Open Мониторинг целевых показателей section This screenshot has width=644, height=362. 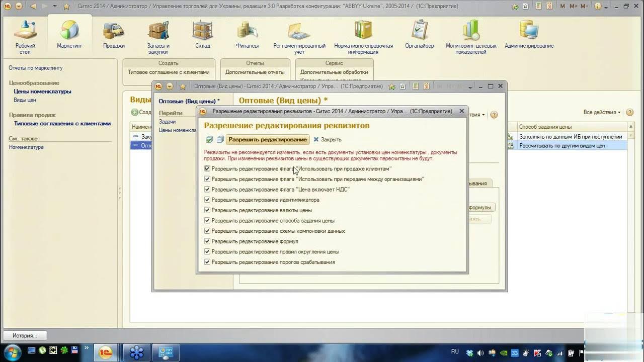coord(471,37)
